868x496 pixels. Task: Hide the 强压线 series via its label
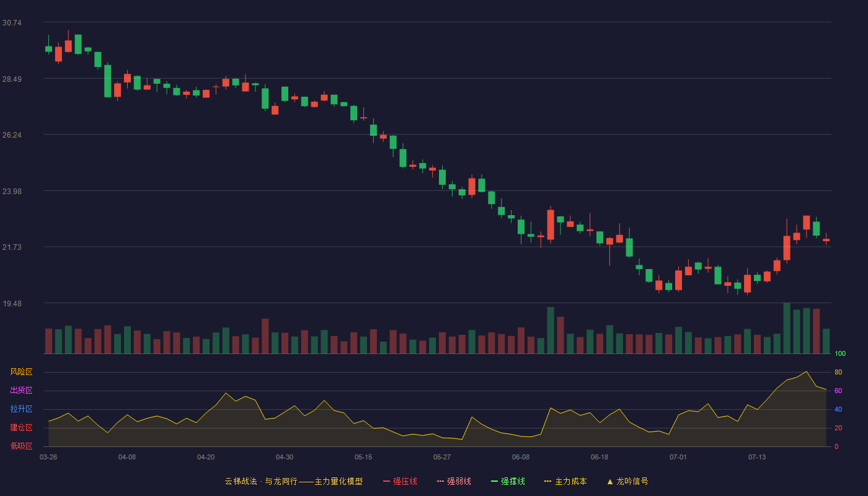(x=405, y=481)
